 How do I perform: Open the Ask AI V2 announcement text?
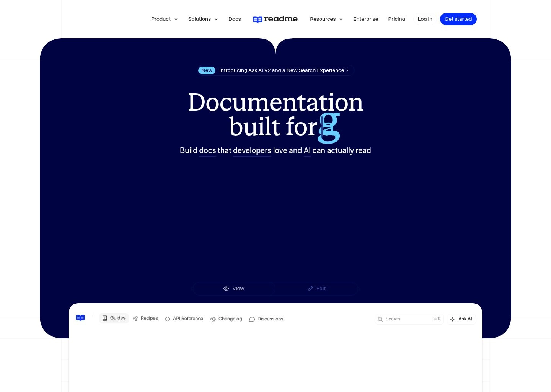[282, 70]
